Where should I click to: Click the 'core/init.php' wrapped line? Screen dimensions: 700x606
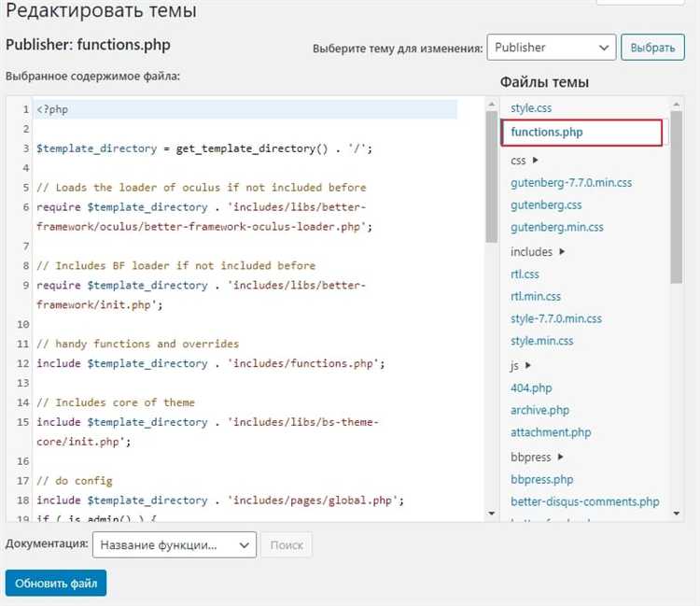[x=83, y=442]
